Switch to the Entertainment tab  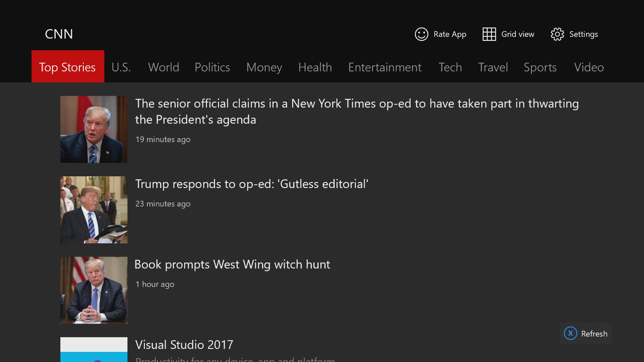[x=385, y=67]
